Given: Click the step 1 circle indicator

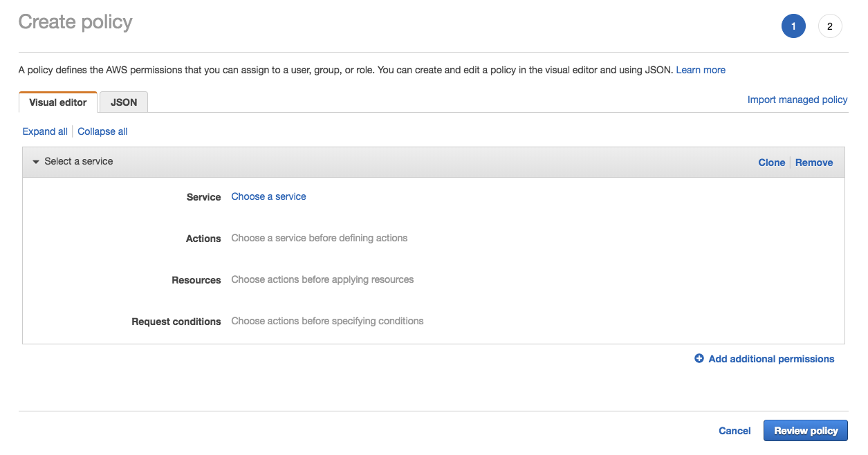Looking at the screenshot, I should click(793, 27).
